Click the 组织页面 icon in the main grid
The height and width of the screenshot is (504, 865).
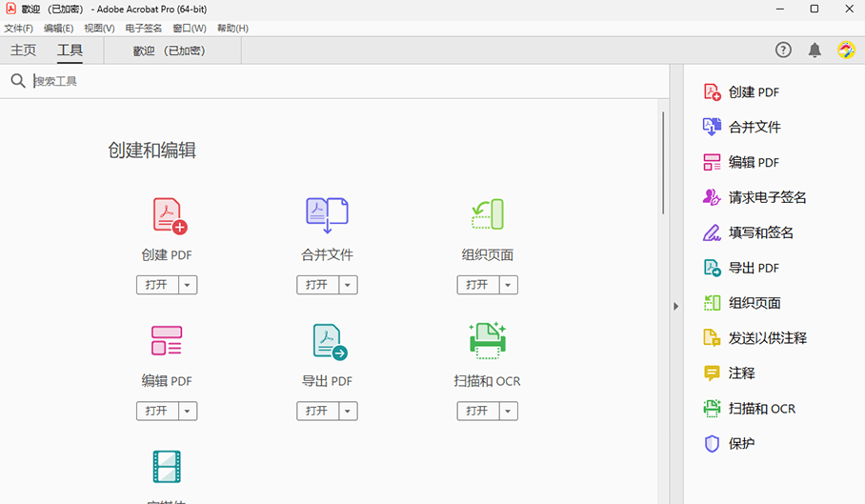488,214
